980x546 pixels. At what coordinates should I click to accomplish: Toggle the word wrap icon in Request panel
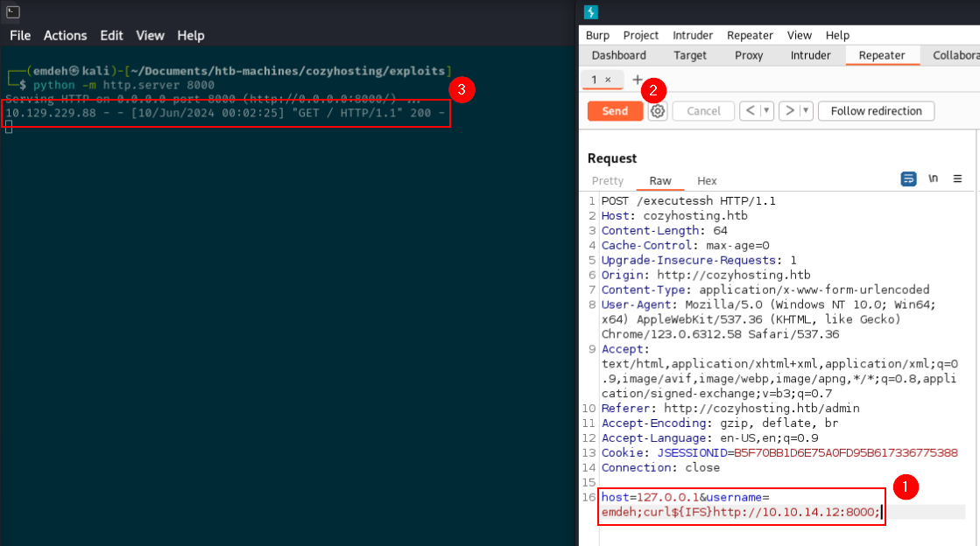[x=908, y=179]
